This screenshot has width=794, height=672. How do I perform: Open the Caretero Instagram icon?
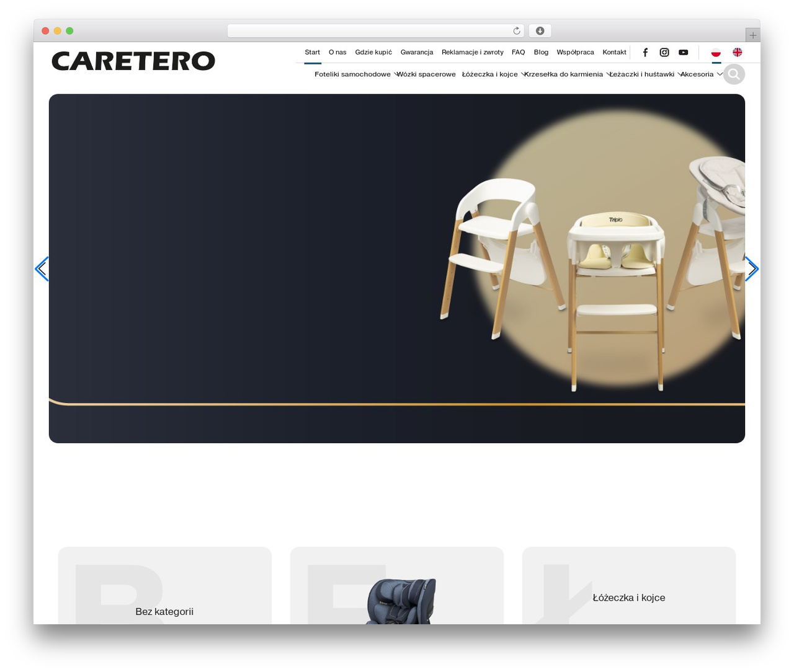(664, 53)
